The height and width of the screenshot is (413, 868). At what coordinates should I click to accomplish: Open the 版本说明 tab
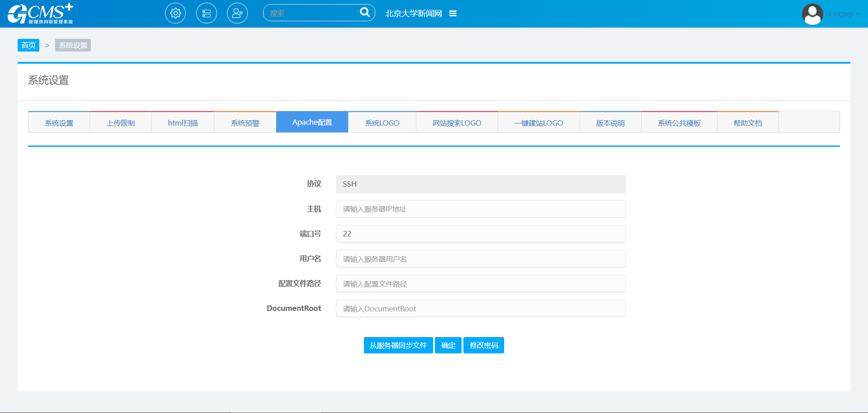click(x=610, y=123)
